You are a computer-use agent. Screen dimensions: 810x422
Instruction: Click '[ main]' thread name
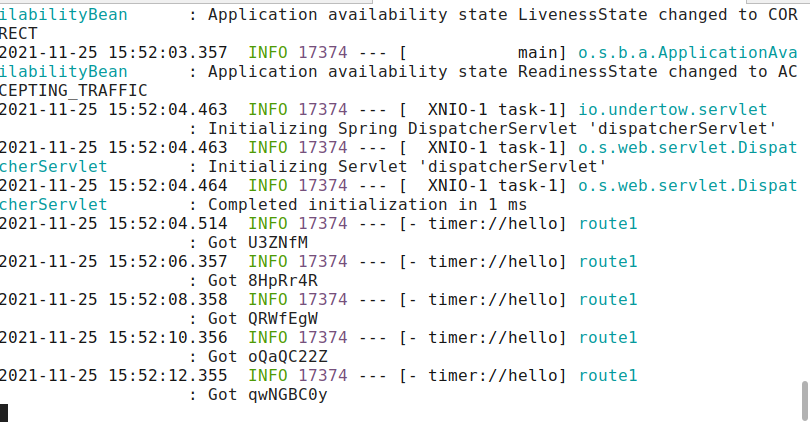(x=484, y=53)
